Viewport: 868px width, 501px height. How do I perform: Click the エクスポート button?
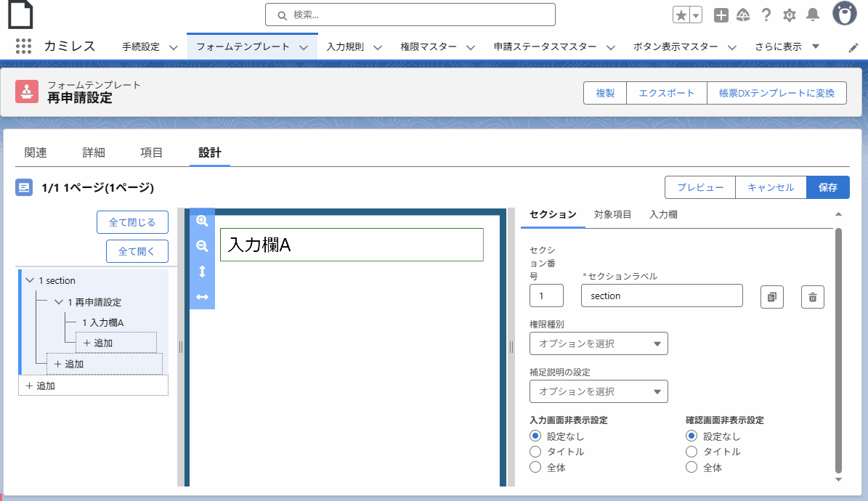(x=667, y=93)
